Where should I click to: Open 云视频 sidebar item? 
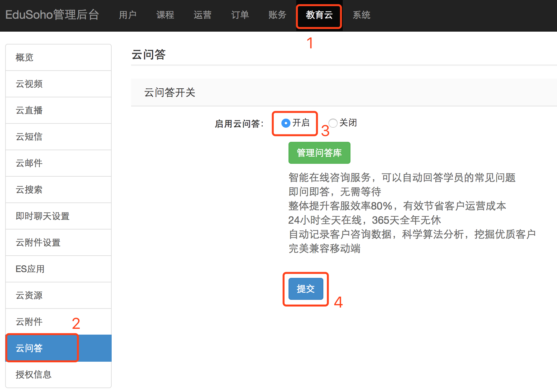tap(58, 84)
